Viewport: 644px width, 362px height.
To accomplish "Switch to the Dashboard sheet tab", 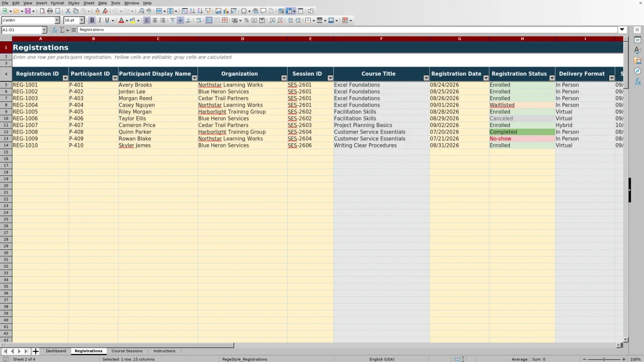I will (56, 351).
